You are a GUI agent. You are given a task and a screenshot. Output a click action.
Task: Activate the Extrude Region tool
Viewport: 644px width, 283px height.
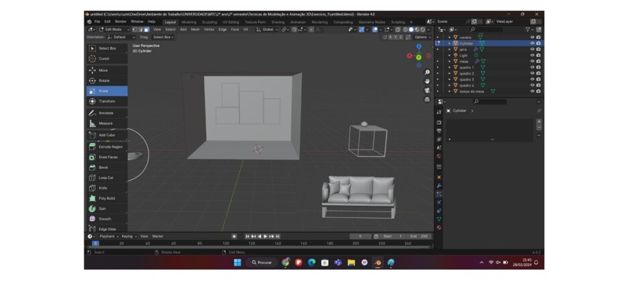110,146
